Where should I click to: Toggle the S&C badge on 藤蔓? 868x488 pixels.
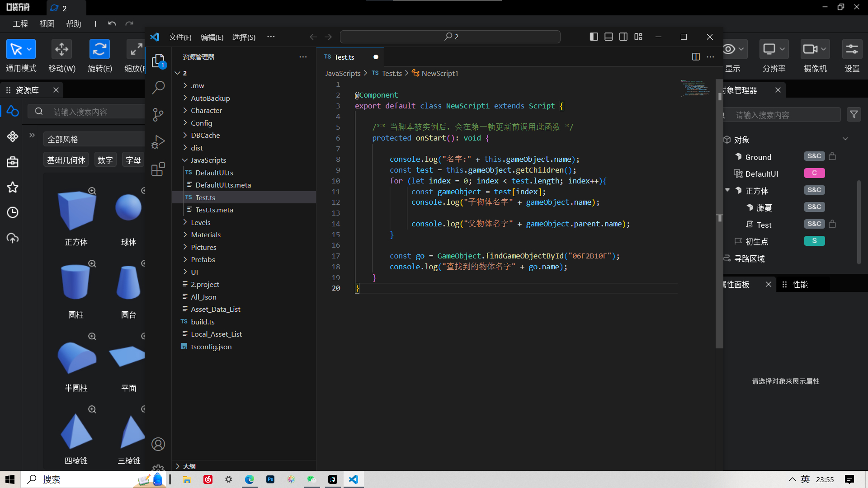click(x=815, y=207)
